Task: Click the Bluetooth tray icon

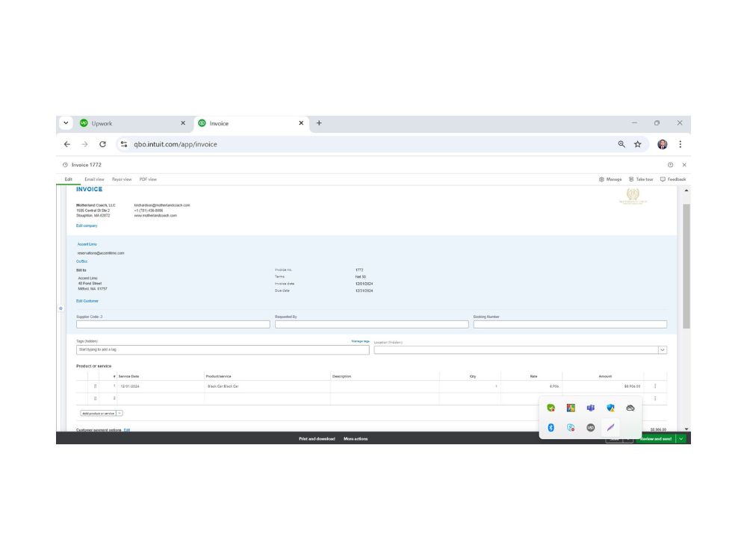Action: (551, 428)
